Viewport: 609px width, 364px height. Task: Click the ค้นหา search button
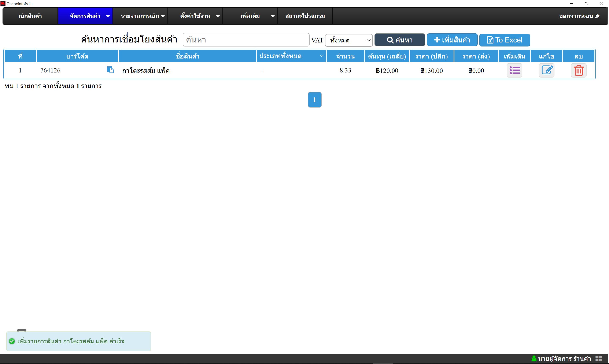400,40
